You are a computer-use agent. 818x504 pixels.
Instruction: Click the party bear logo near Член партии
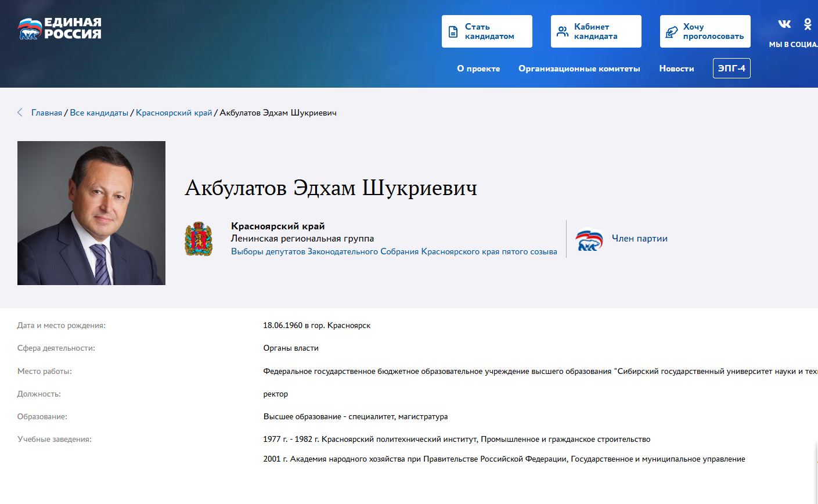pyautogui.click(x=589, y=239)
